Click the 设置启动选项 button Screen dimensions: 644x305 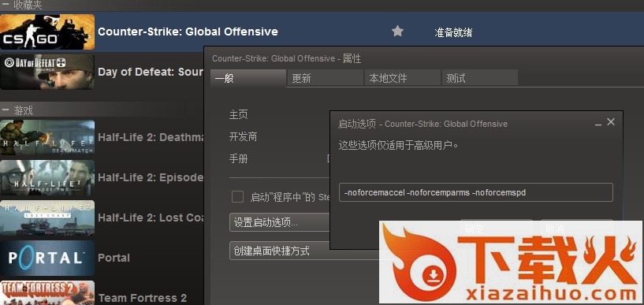pos(280,222)
